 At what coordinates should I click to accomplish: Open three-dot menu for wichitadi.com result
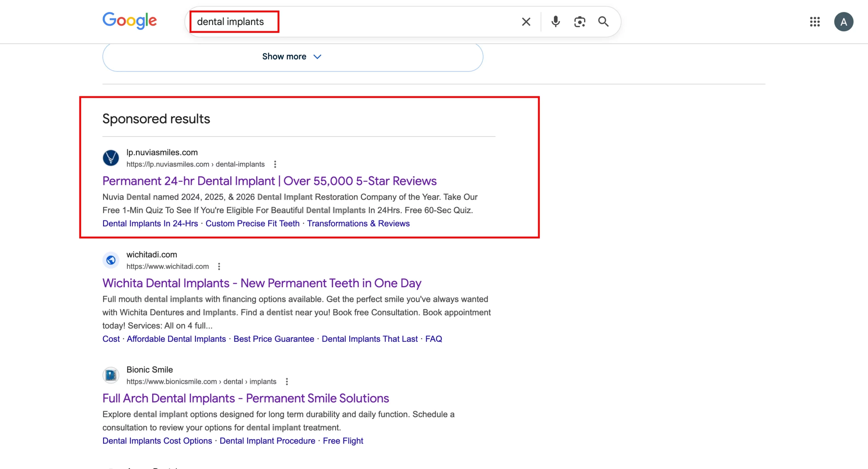point(219,266)
